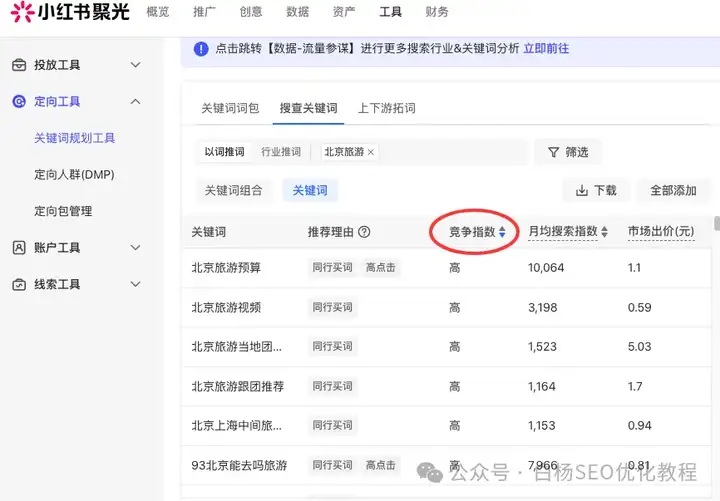Click search index value 1,164

pos(542,387)
